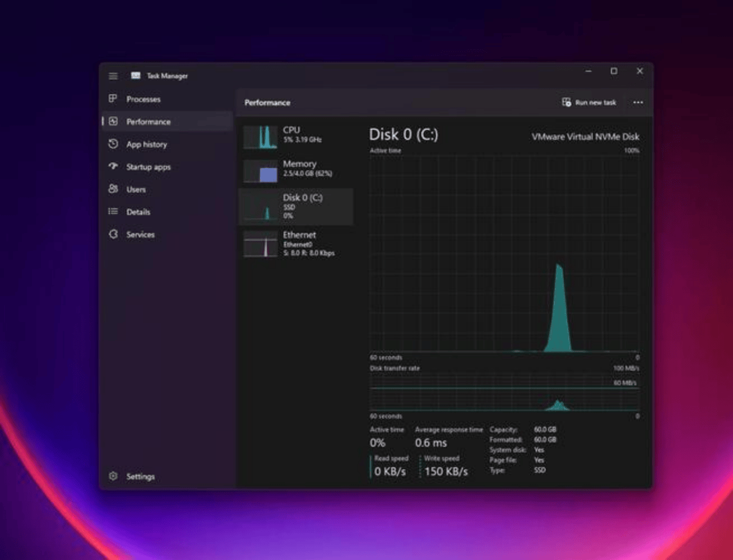733x560 pixels.
Task: Select the Ethernet network entry
Action: pyautogui.click(x=296, y=244)
